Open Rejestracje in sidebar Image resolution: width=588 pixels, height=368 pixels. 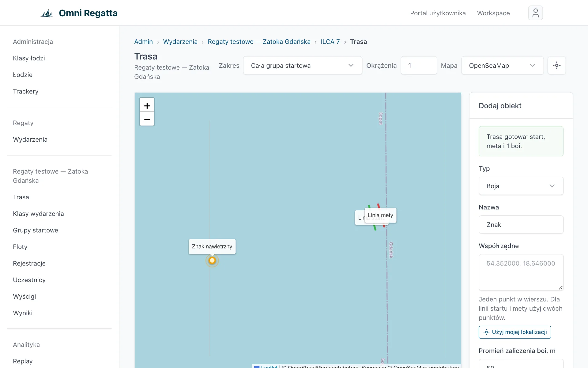click(x=29, y=263)
